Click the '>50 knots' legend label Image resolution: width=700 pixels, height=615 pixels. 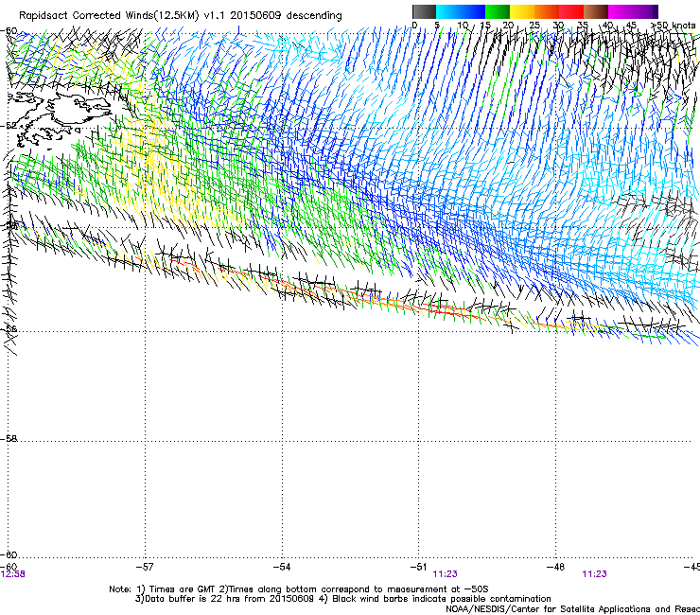click(x=674, y=26)
